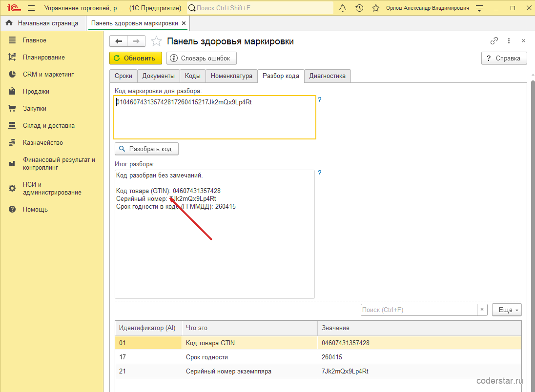Navigate forward with the right arrow button

tap(136, 41)
